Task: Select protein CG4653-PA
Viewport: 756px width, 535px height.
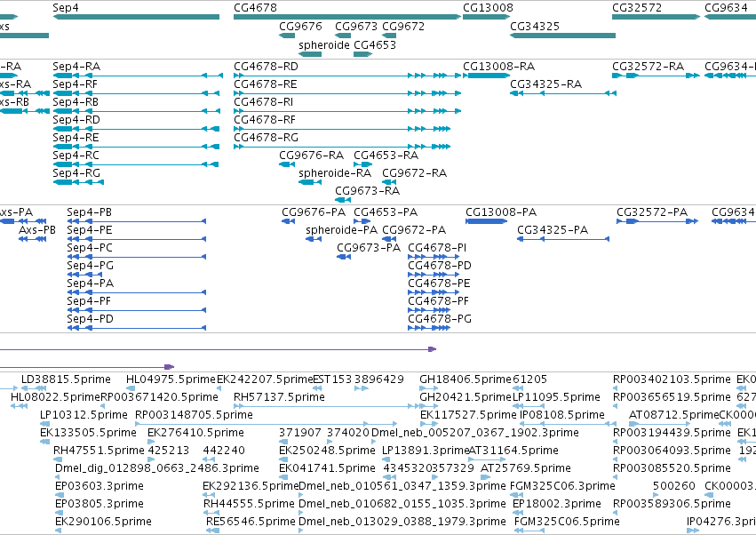Action: [x=386, y=212]
